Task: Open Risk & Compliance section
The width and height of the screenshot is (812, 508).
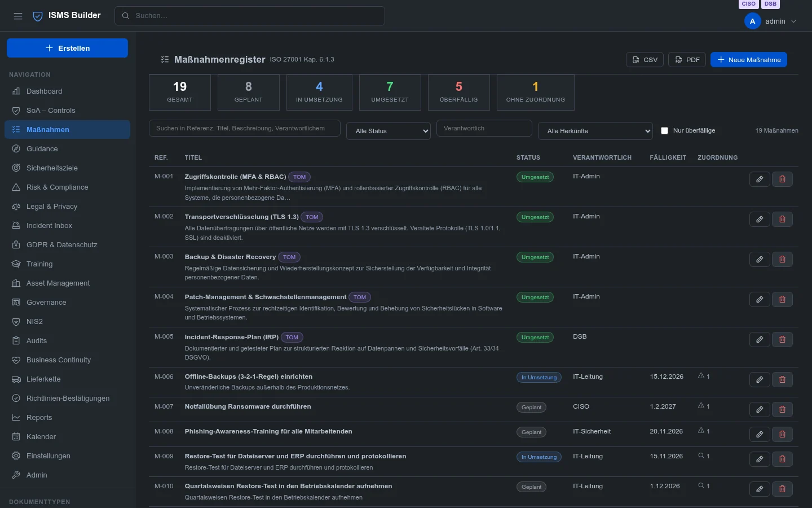Action: coord(67,187)
